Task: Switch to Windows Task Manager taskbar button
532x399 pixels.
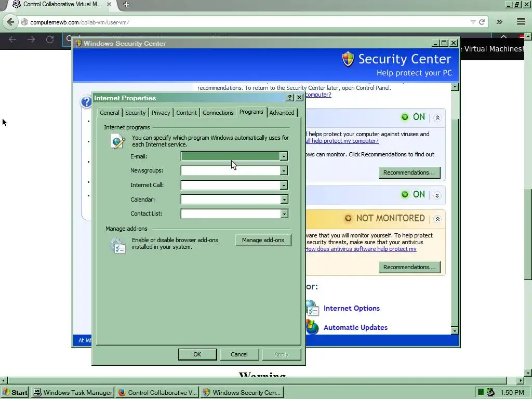Action: click(73, 392)
